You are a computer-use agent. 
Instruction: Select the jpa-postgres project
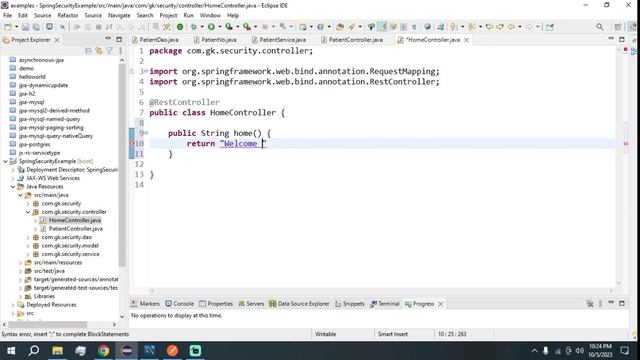tap(34, 144)
